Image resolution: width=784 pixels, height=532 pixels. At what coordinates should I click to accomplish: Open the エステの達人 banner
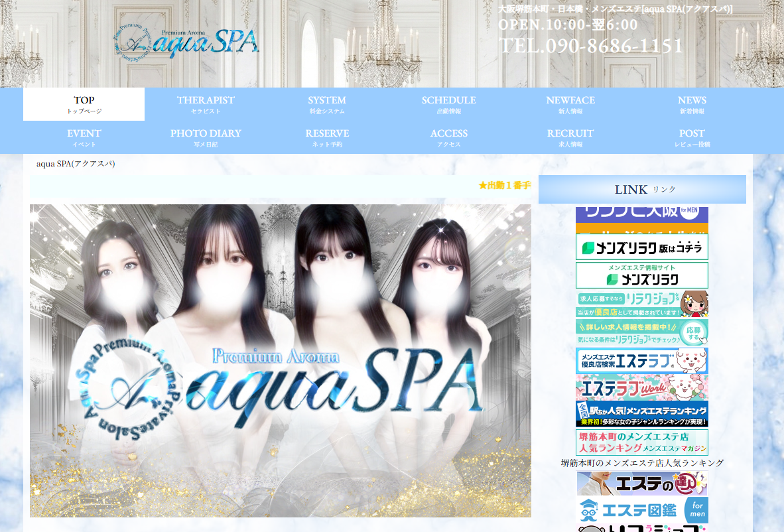coord(642,484)
